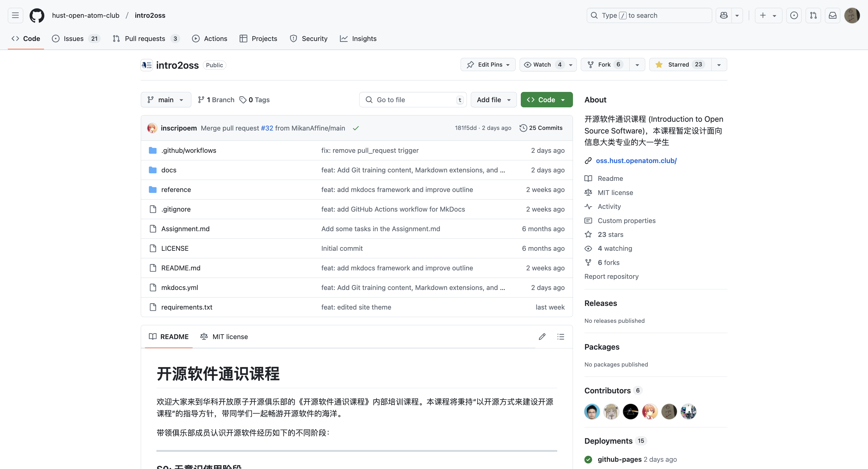Expand the main branch dropdown
The height and width of the screenshot is (469, 868).
(166, 100)
